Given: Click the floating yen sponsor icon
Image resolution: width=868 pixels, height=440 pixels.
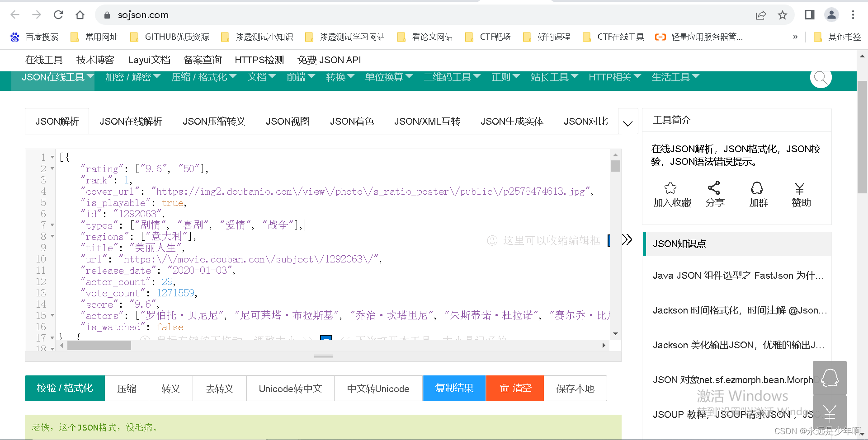Looking at the screenshot, I should pyautogui.click(x=830, y=412).
